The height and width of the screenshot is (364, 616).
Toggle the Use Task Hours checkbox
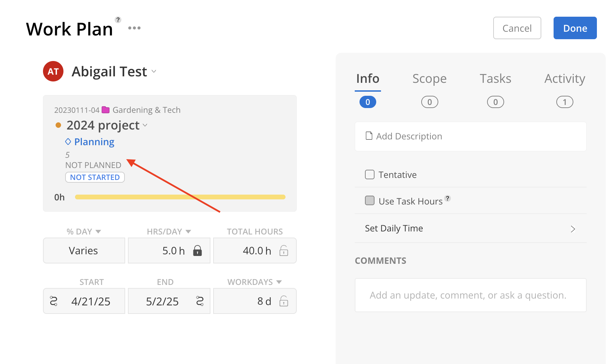(x=370, y=200)
